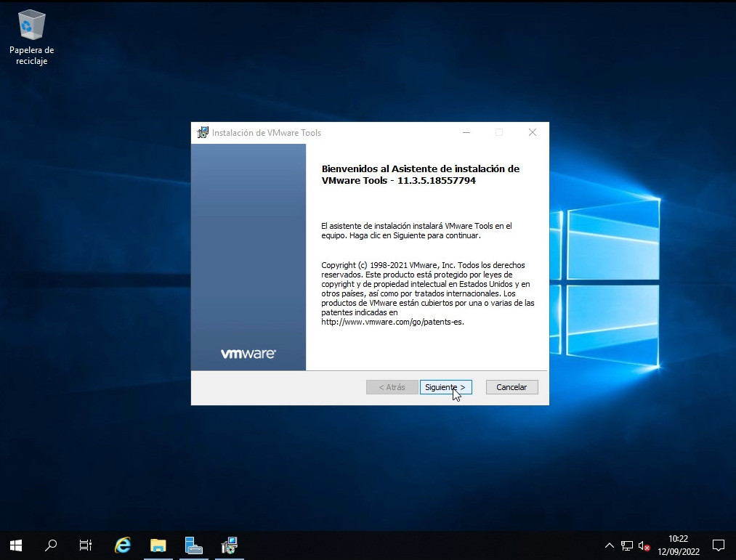Open the Papelera de reciclaje desktop icon
This screenshot has height=560, width=736.
pyautogui.click(x=31, y=36)
